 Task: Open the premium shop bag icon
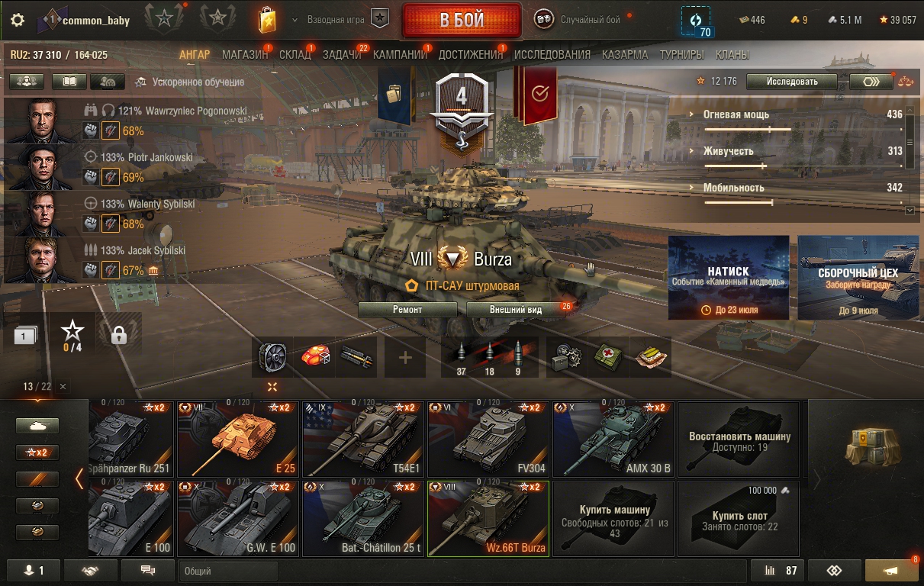[267, 21]
